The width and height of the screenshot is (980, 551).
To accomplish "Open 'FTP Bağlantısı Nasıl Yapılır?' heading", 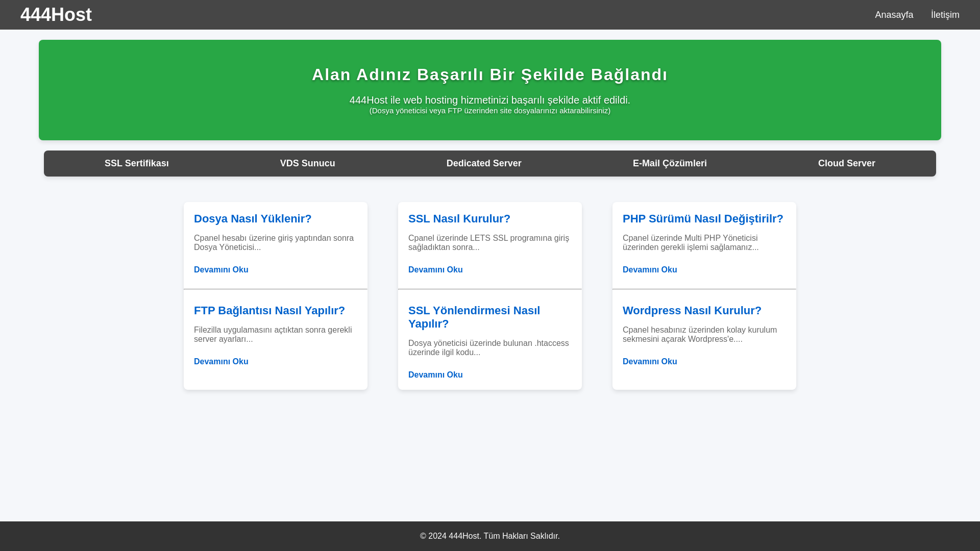I will (269, 310).
